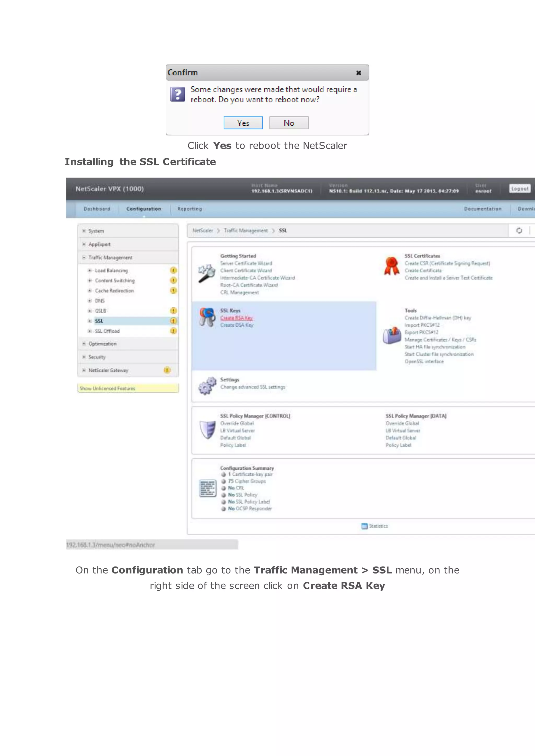Viewport: 535px width, 756px height.
Task: Click the warning icon next to Load Balancing
Action: tap(173, 270)
